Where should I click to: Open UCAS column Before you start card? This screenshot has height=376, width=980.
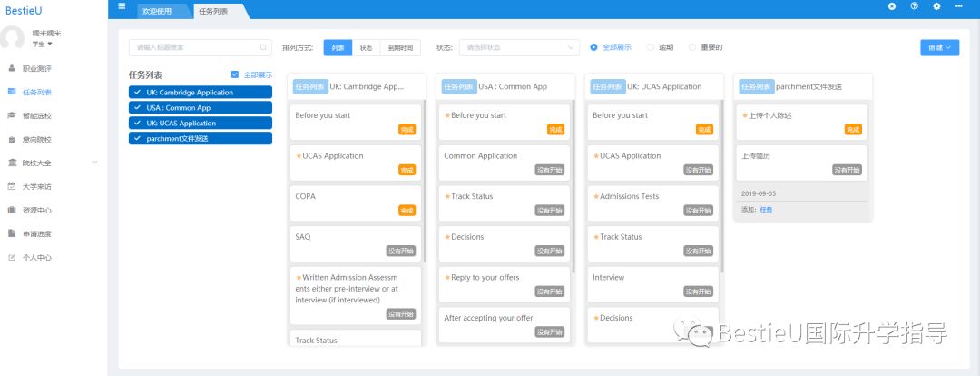coord(653,122)
